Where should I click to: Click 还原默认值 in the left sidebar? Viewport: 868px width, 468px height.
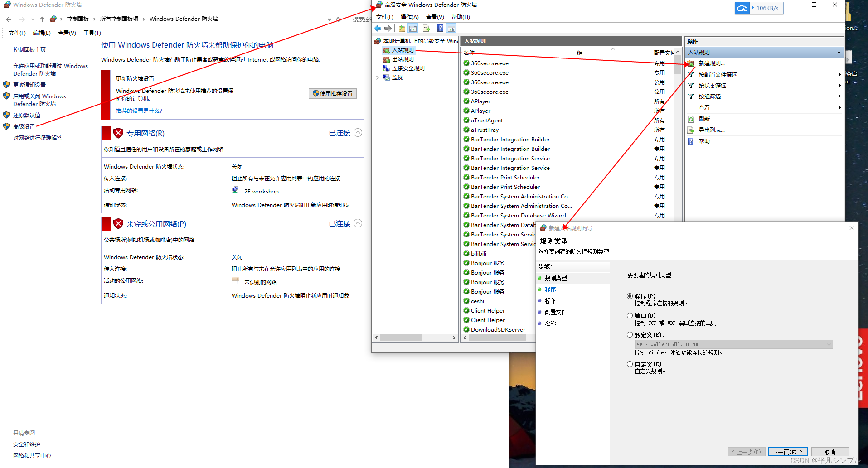point(27,116)
